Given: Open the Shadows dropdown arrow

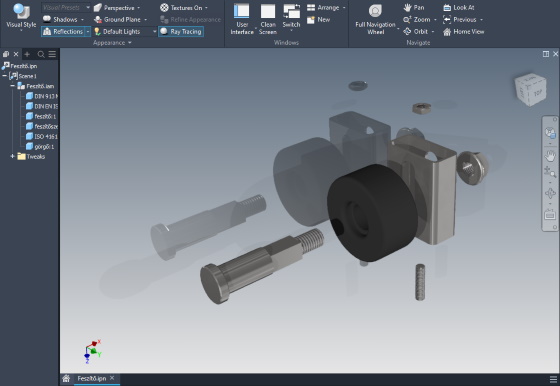Looking at the screenshot, I should 82,20.
